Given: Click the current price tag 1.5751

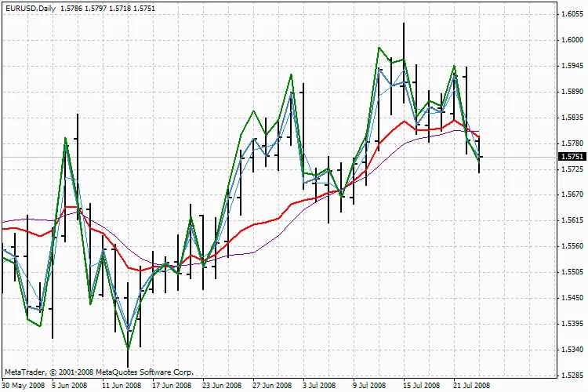Looking at the screenshot, I should (572, 157).
